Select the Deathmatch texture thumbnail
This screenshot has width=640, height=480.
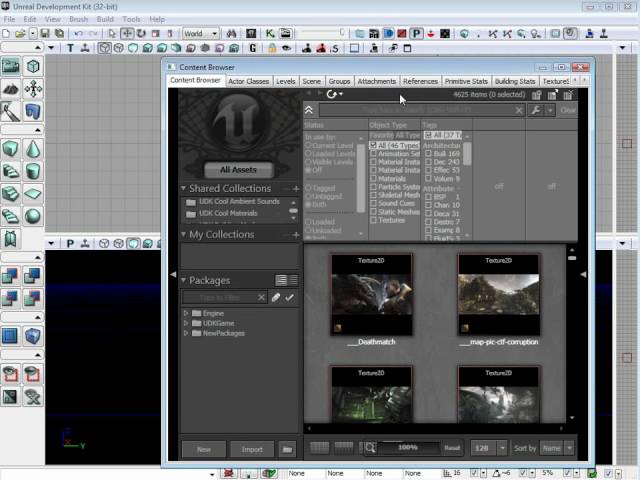[371, 294]
